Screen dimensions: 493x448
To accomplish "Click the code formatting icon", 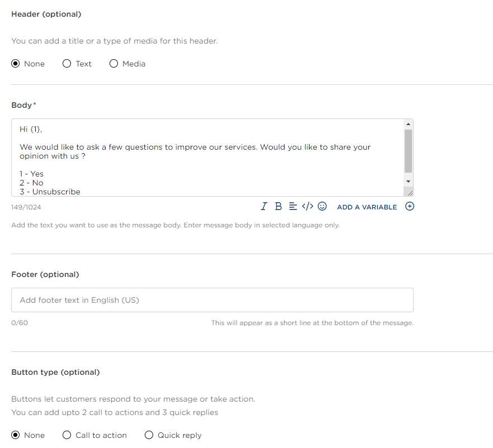I will pos(307,207).
